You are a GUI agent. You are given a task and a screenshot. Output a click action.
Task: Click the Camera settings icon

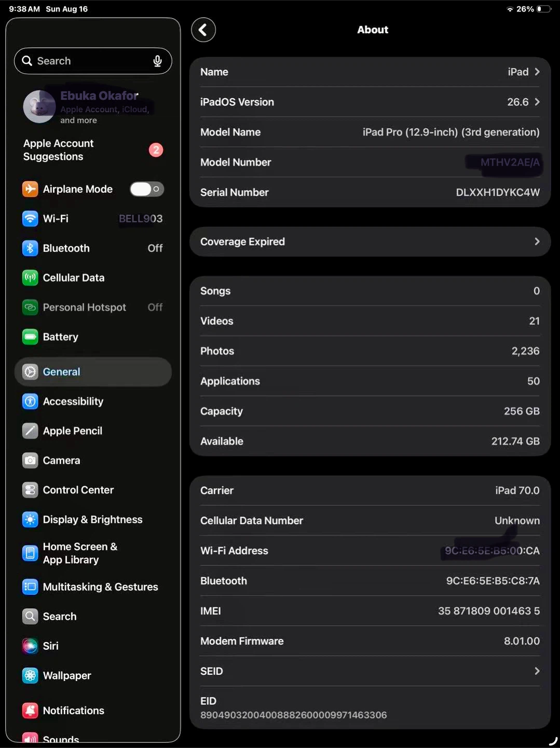[30, 461]
